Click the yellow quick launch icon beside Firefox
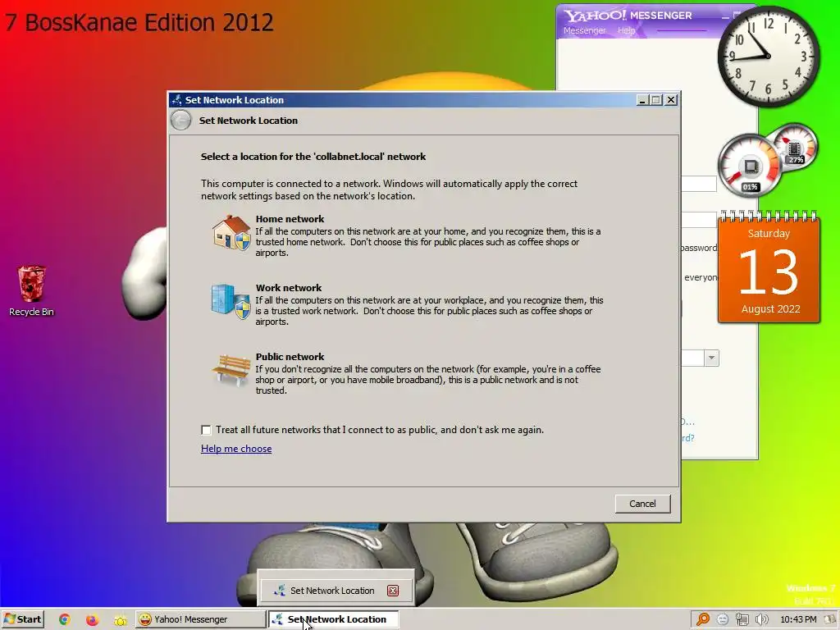 pyautogui.click(x=121, y=620)
